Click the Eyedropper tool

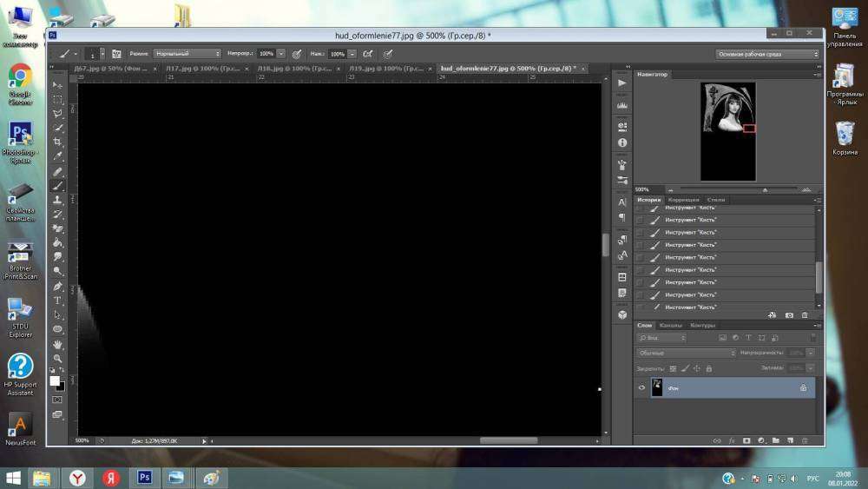(x=58, y=156)
